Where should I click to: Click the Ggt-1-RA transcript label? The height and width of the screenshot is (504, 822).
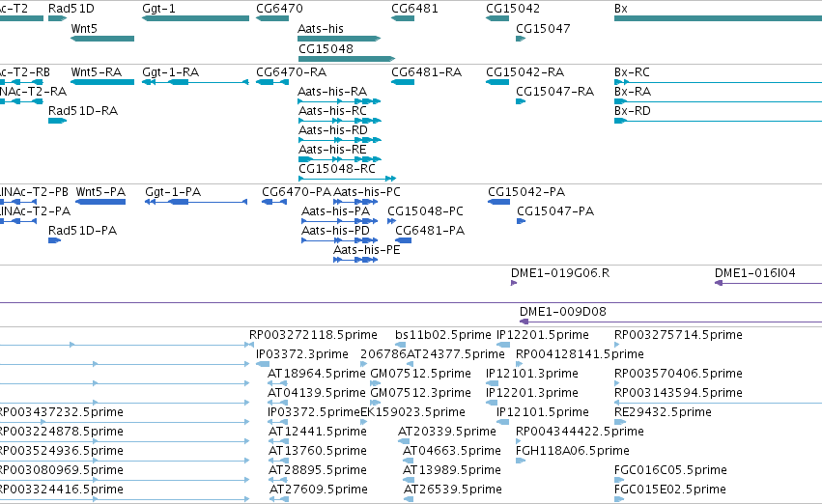point(170,71)
